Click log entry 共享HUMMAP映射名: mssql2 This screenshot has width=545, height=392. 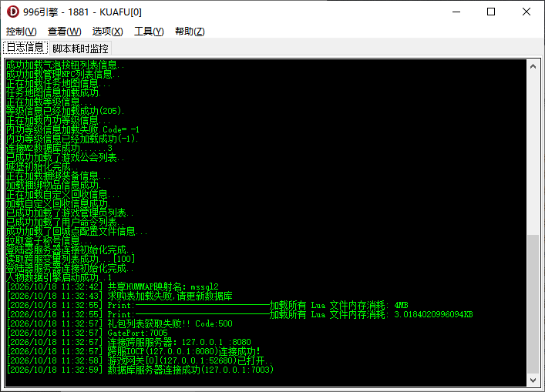pyautogui.click(x=113, y=286)
